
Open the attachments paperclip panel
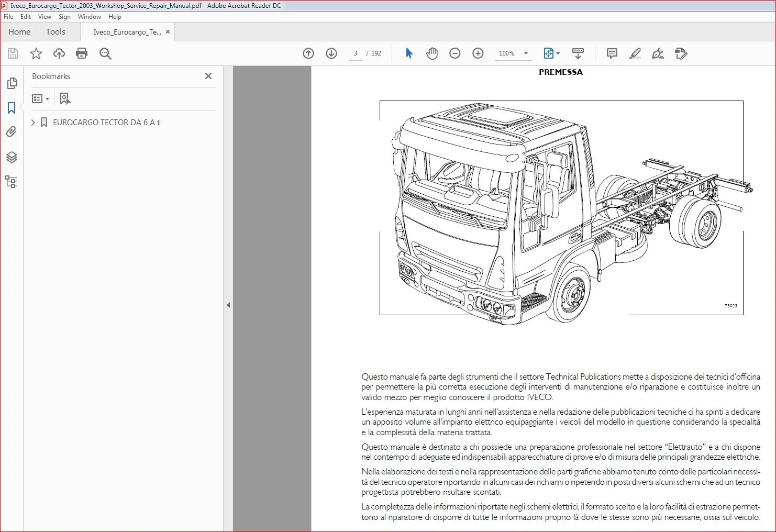click(12, 132)
